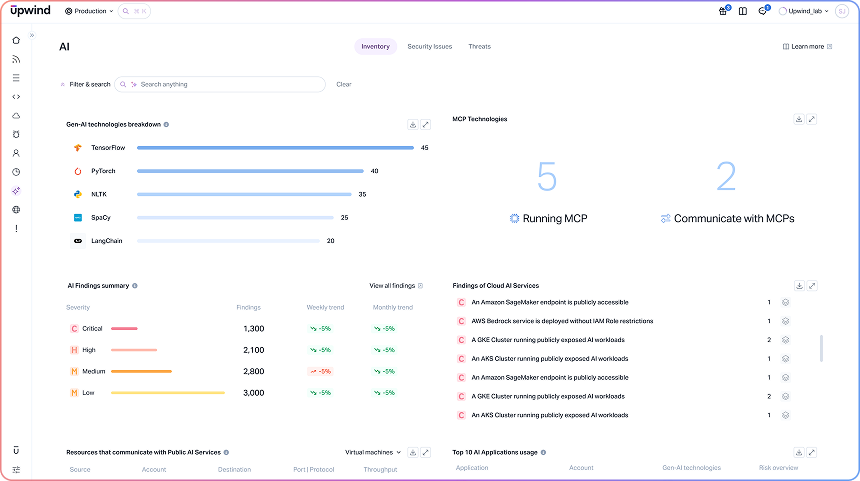Screen dimensions: 860x481
Task: Switch to the Inventory tab
Action: (375, 47)
